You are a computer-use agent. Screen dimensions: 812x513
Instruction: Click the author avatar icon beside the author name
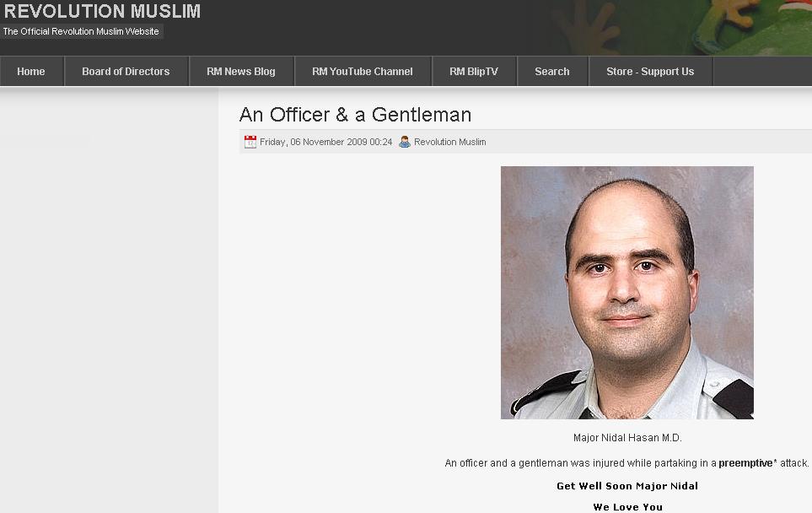point(405,142)
